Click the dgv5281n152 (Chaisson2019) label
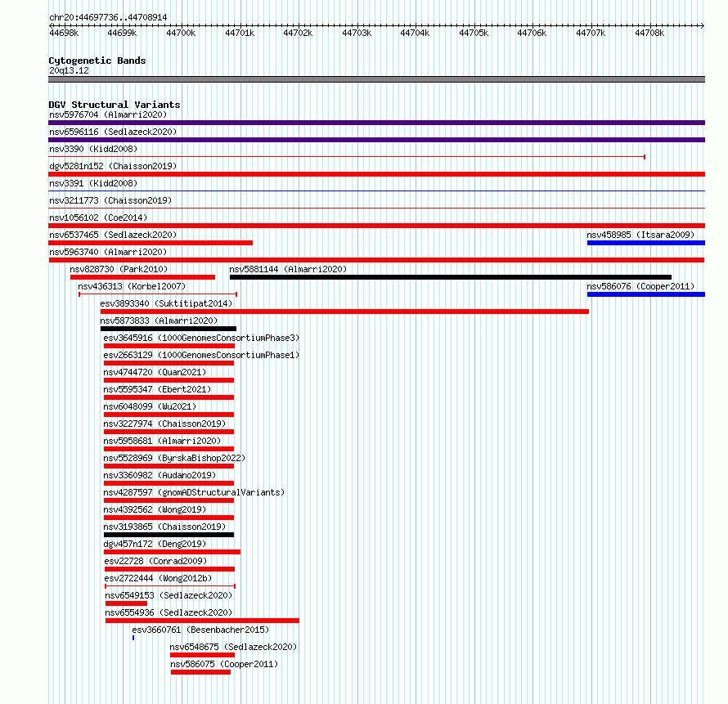728x704 pixels. 113,166
